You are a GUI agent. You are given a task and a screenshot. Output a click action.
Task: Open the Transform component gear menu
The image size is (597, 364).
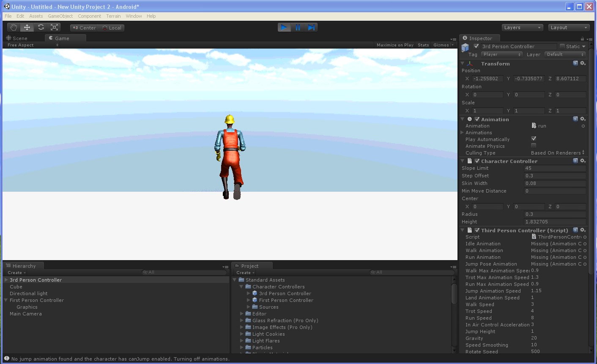[583, 63]
